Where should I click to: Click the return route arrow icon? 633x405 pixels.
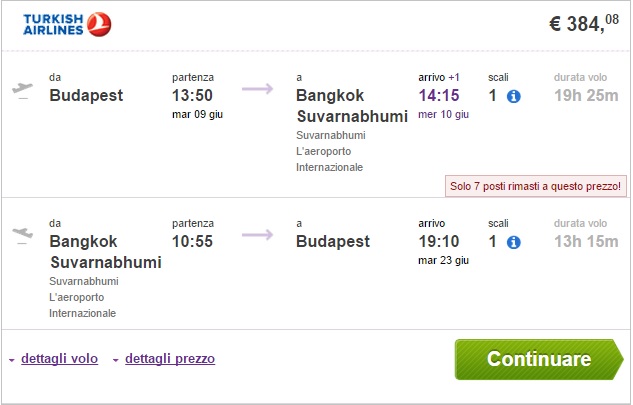[257, 235]
